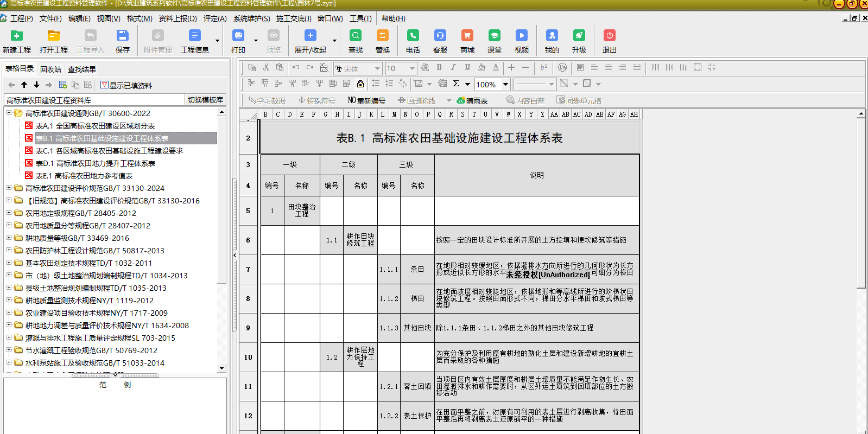The width and height of the screenshot is (868, 434).
Task: Click the Sigma sum formula icon
Action: [x=456, y=84]
